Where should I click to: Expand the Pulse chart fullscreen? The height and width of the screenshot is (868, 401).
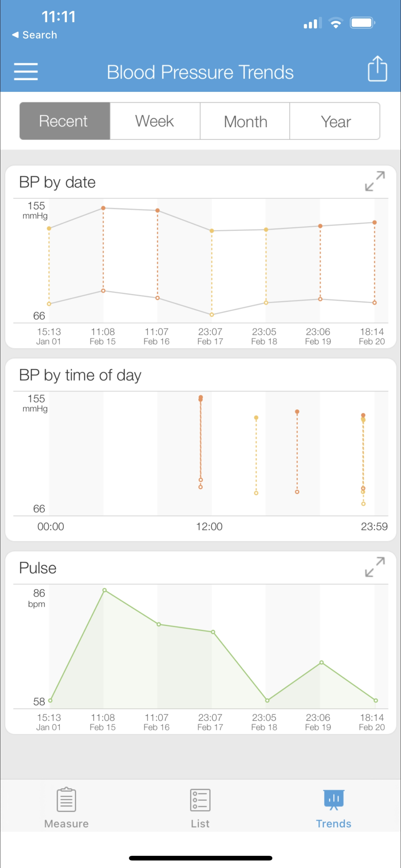[375, 567]
